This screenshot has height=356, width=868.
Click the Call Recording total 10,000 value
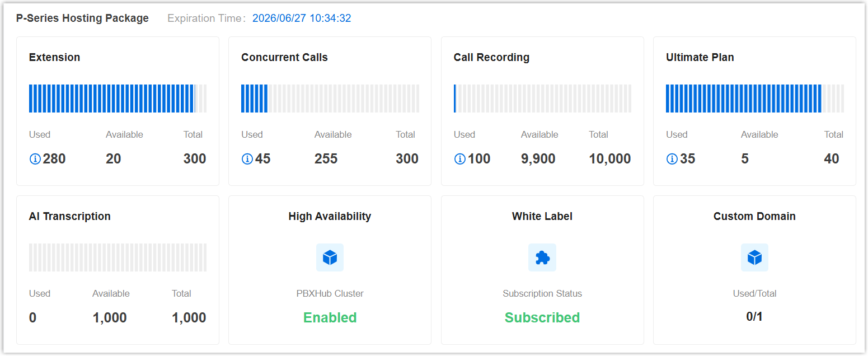[609, 159]
